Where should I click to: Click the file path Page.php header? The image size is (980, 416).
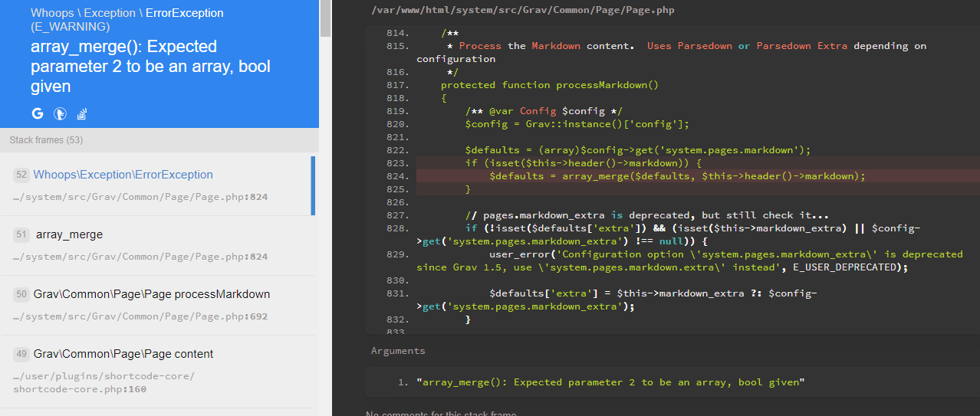[x=522, y=10]
